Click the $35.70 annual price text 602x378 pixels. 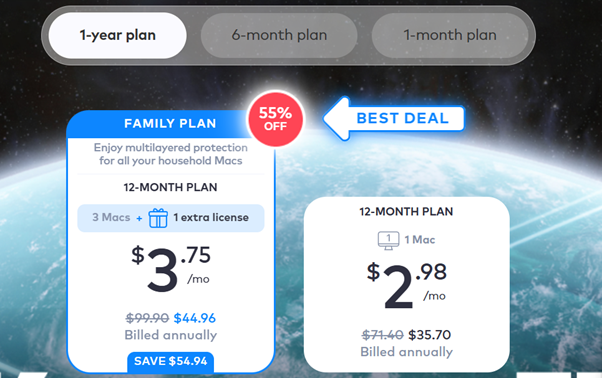click(430, 335)
